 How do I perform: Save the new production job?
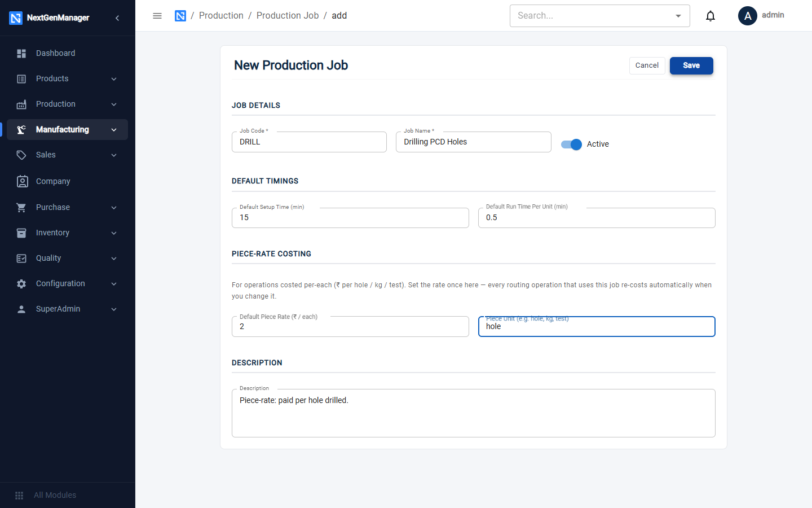[691, 65]
